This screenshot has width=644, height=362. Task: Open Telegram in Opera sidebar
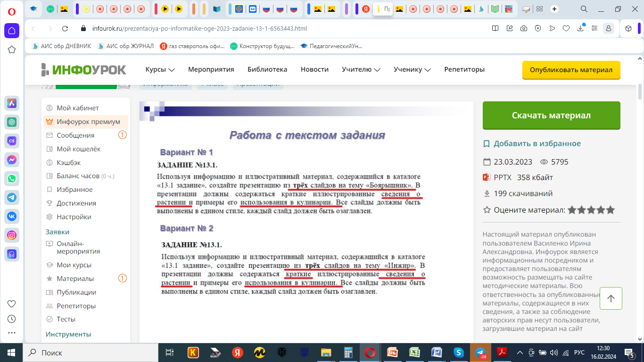(12, 197)
